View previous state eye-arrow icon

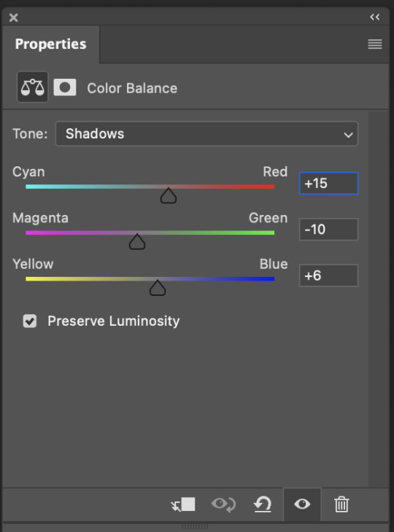click(223, 504)
